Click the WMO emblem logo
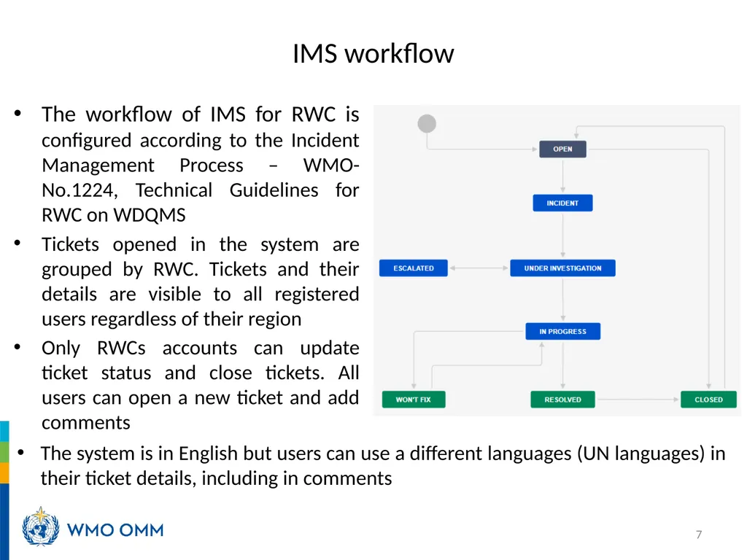This screenshot has height=560, width=747. pos(41,526)
